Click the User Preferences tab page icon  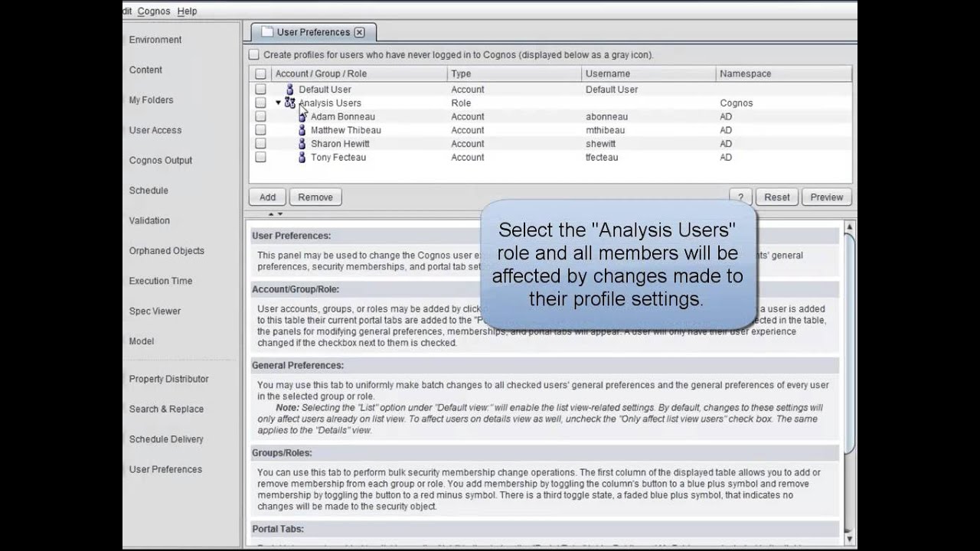(267, 32)
